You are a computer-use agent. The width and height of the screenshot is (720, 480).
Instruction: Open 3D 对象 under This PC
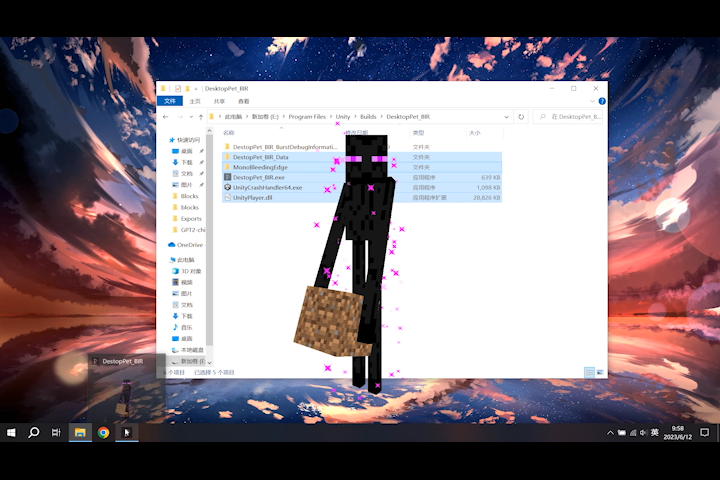pos(186,271)
